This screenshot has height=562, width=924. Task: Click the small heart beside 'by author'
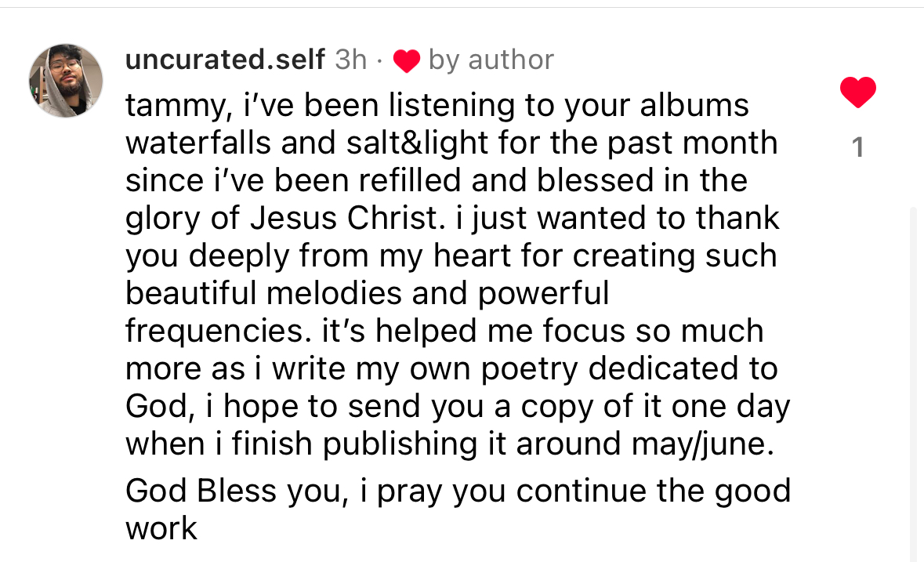tap(407, 60)
